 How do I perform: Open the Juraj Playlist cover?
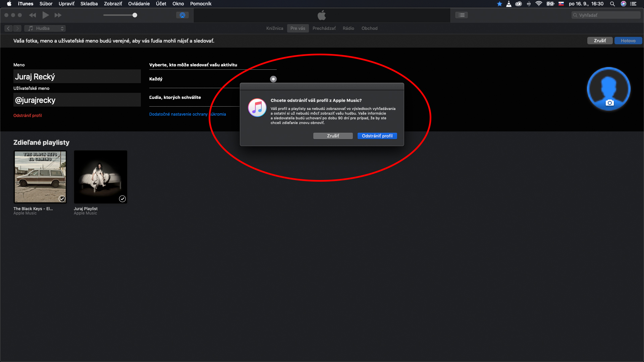click(x=101, y=177)
